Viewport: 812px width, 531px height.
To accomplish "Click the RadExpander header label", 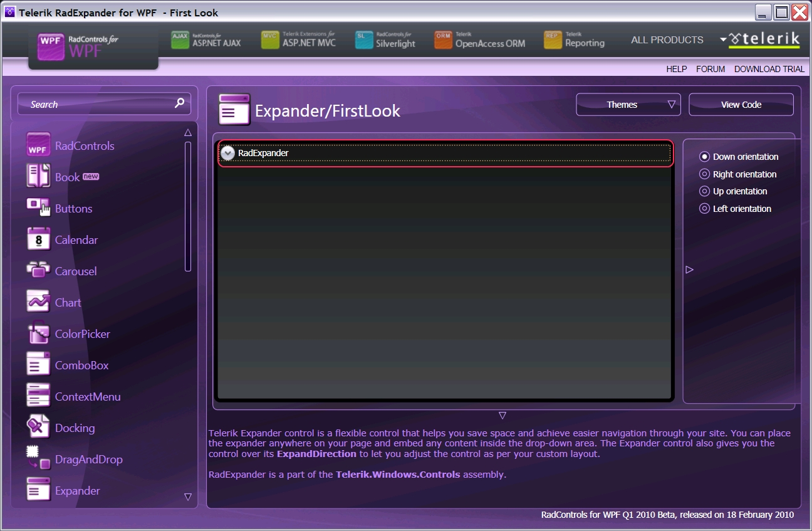I will (x=263, y=153).
